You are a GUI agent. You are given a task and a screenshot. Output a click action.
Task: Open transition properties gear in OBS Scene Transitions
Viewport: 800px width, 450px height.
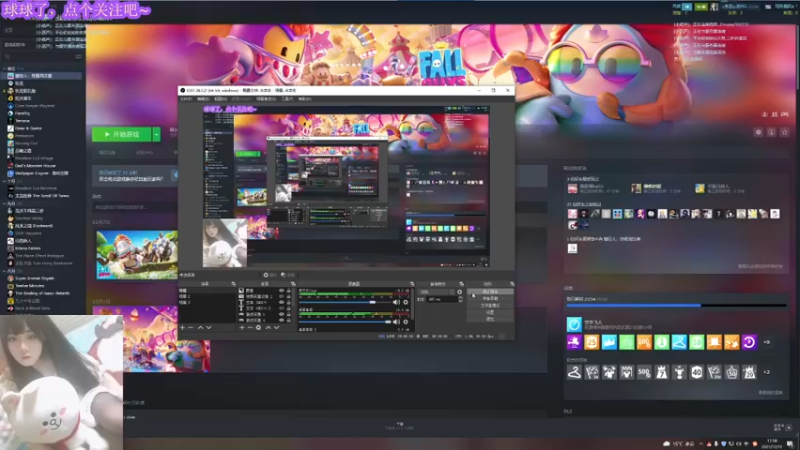pos(460,292)
